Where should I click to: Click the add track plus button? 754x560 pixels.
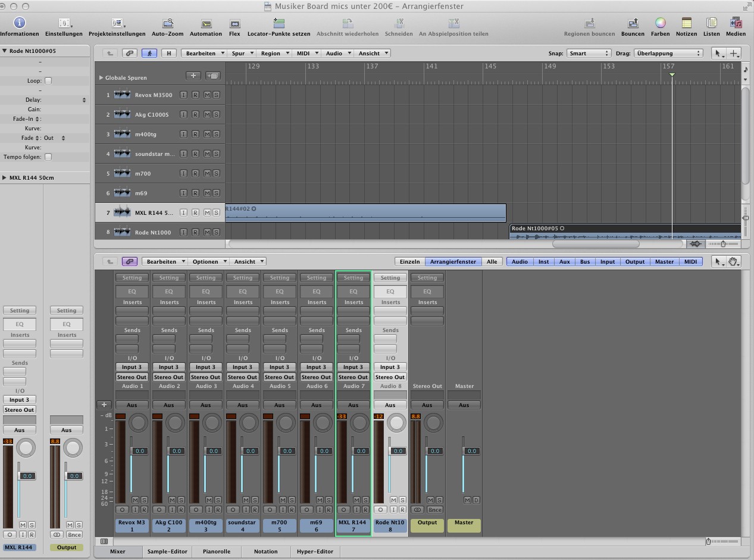[193, 76]
